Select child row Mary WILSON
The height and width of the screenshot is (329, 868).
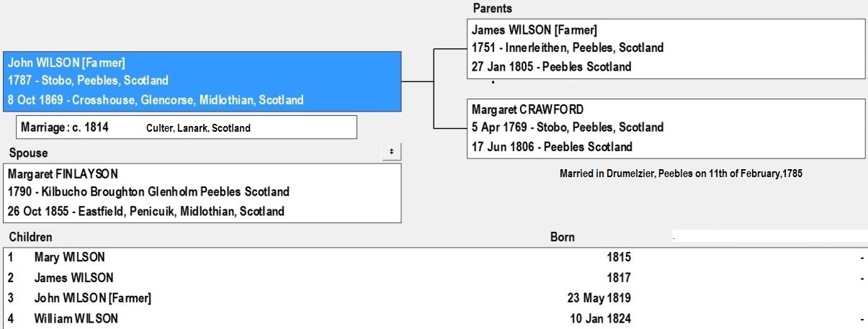pyautogui.click(x=69, y=257)
